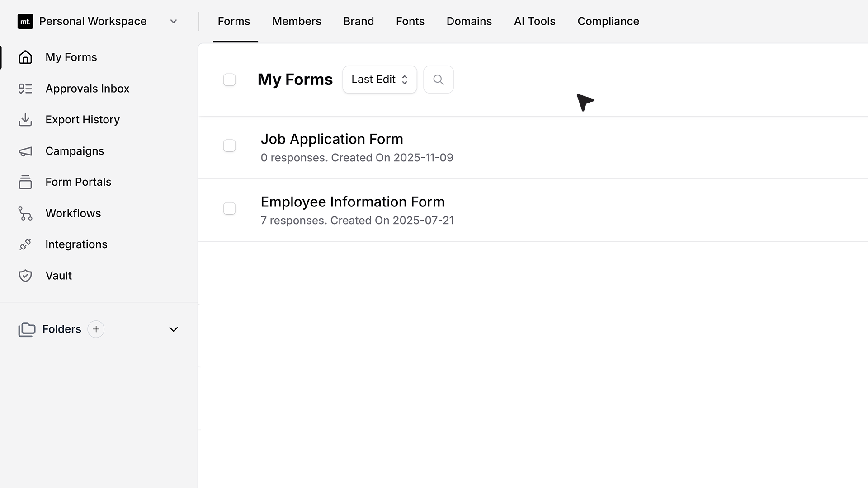Click the My Forms home icon
This screenshot has width=868, height=488.
coord(25,57)
